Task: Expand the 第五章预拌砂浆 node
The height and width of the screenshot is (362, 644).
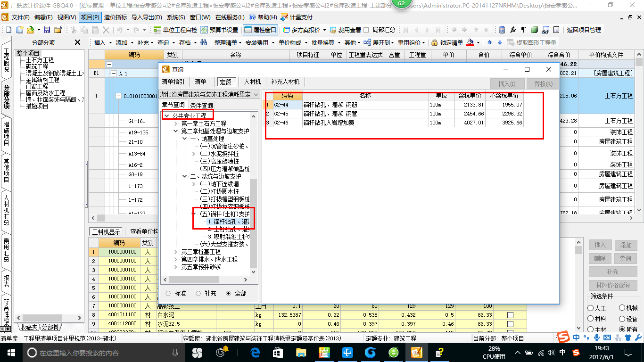Action: pos(176,267)
